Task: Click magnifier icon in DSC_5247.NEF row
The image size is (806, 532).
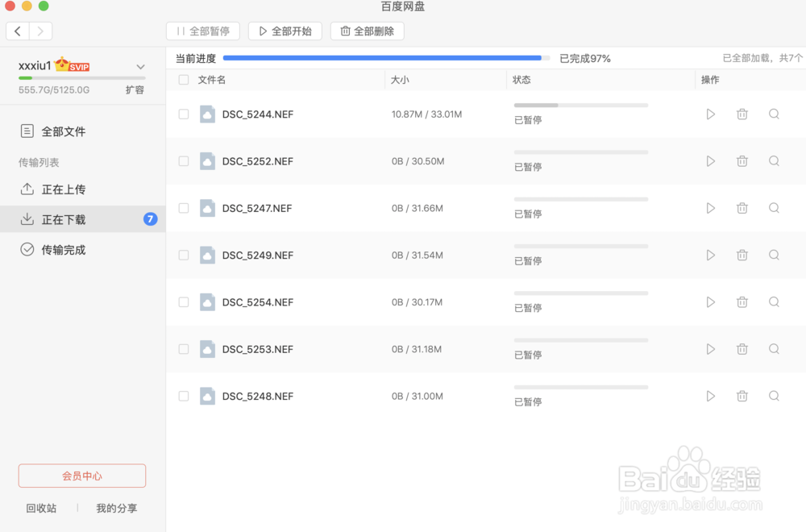Action: click(774, 208)
